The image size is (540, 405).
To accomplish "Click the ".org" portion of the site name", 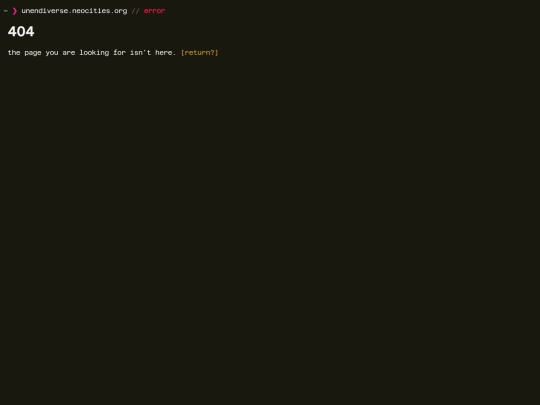I will point(119,11).
